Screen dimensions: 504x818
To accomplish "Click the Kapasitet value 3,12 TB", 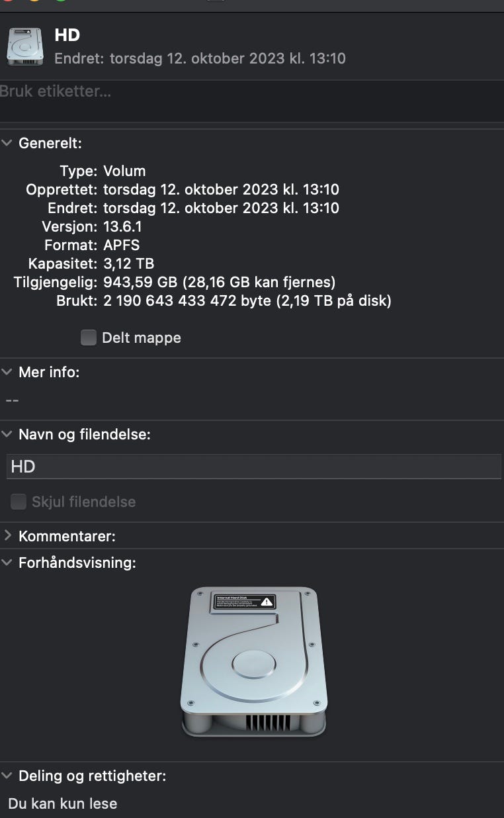I will [x=129, y=264].
